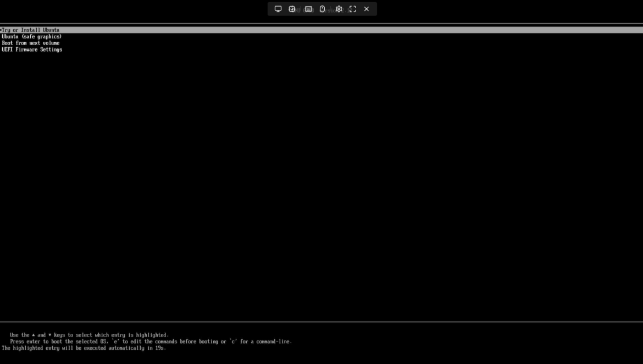Click the mouse settings icon
Viewport: 643px width, 364px height.
(322, 9)
